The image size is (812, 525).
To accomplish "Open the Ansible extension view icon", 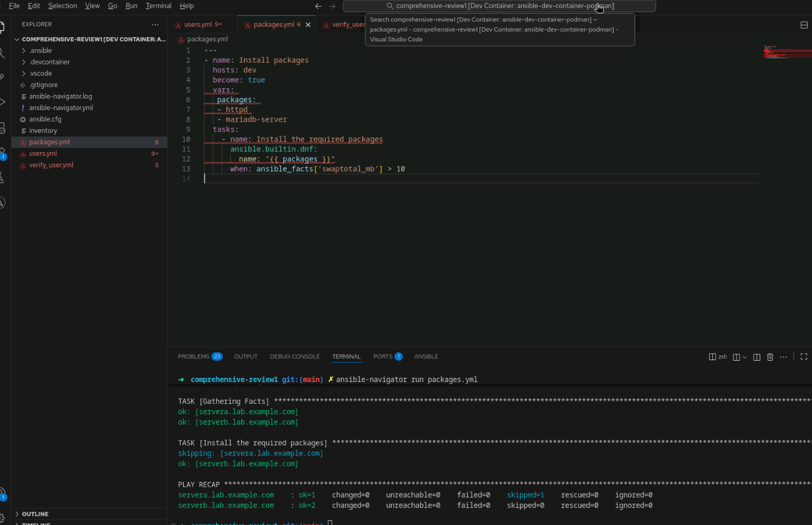I will coord(2,203).
